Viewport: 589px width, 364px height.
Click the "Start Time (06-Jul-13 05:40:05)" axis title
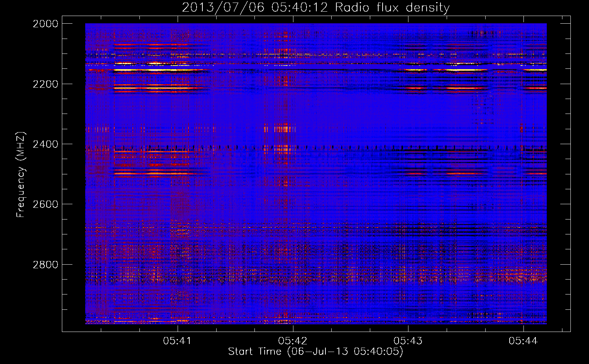(316, 352)
